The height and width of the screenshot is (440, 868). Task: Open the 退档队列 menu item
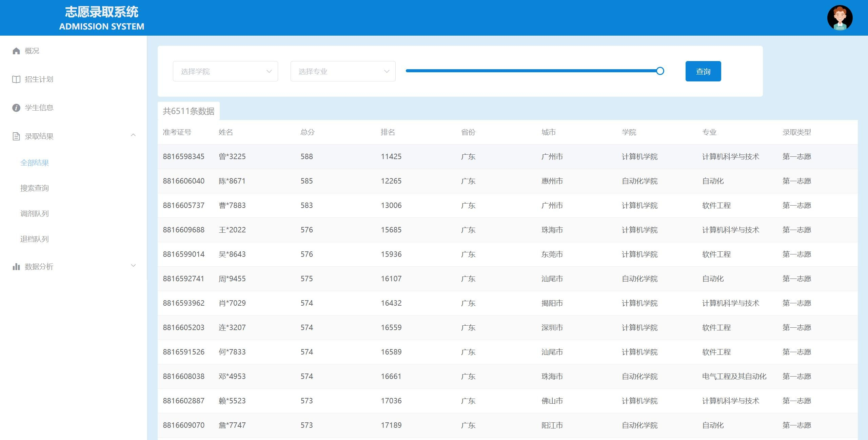(x=35, y=239)
